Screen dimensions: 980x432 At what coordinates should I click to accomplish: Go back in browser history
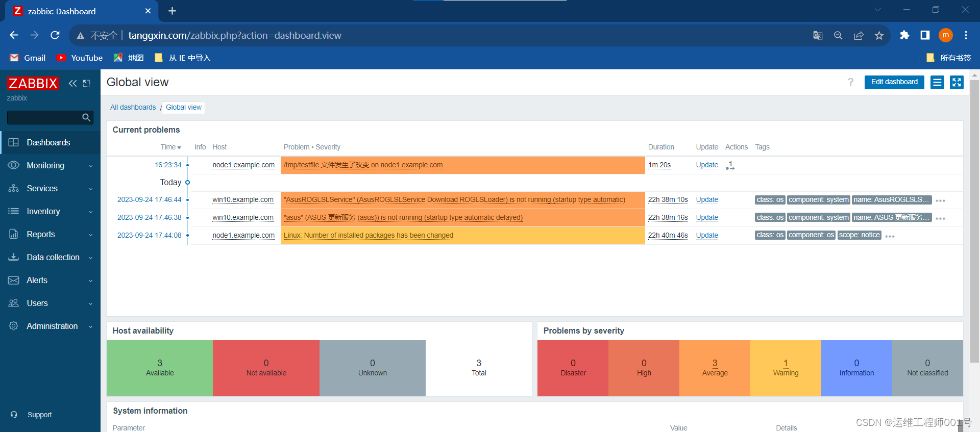[x=14, y=35]
